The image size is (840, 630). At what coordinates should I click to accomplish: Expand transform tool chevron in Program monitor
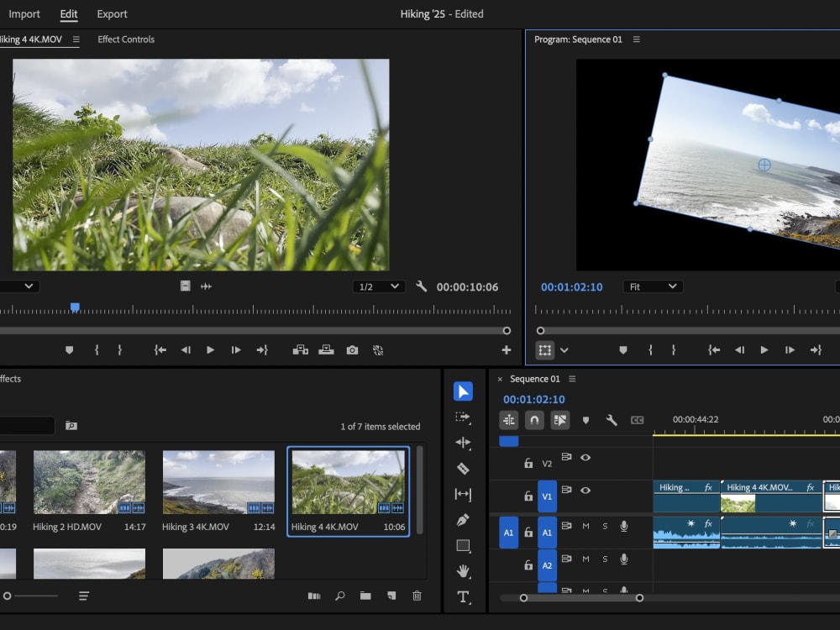coord(564,350)
